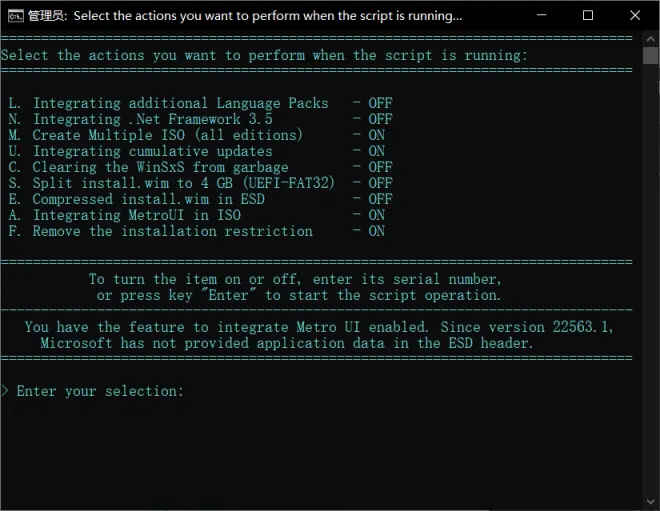Click the vertical scrollbar thumb
This screenshot has width=660, height=511.
pos(651,56)
